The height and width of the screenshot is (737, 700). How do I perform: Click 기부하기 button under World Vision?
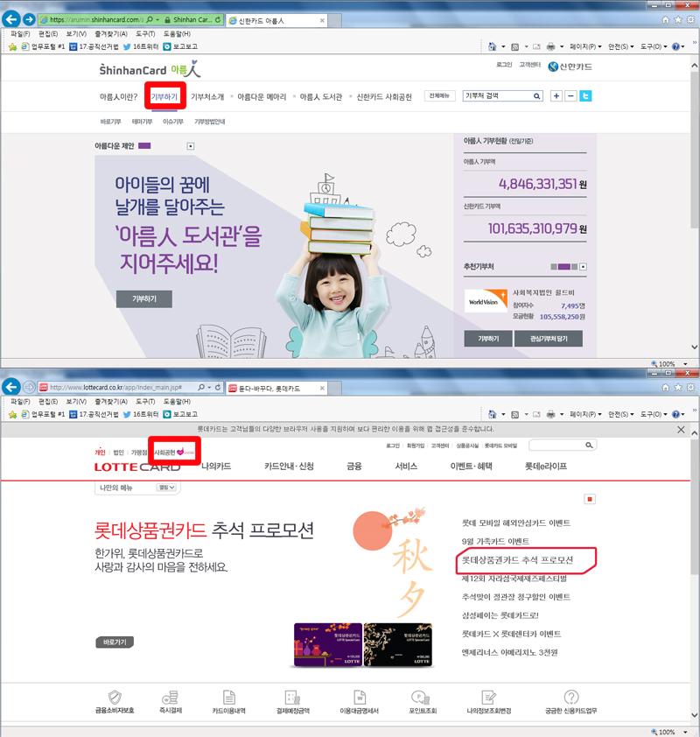click(x=488, y=339)
